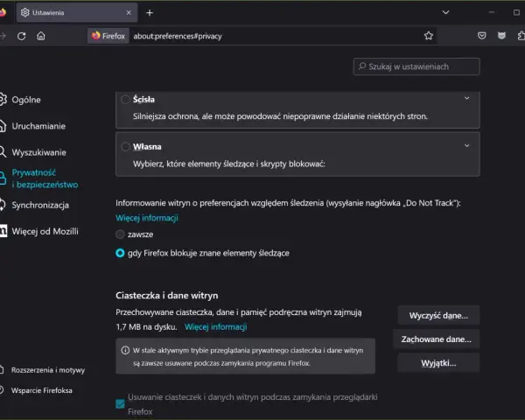Toggle Usuwanie ciasteczek podczas zamykania checkbox
The height and width of the screenshot is (420, 525).
120,404
